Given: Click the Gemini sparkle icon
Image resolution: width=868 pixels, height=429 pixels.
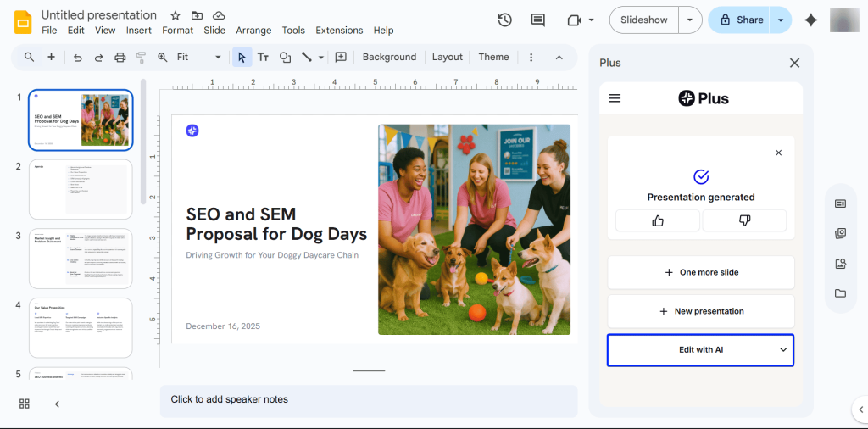Looking at the screenshot, I should [x=810, y=20].
